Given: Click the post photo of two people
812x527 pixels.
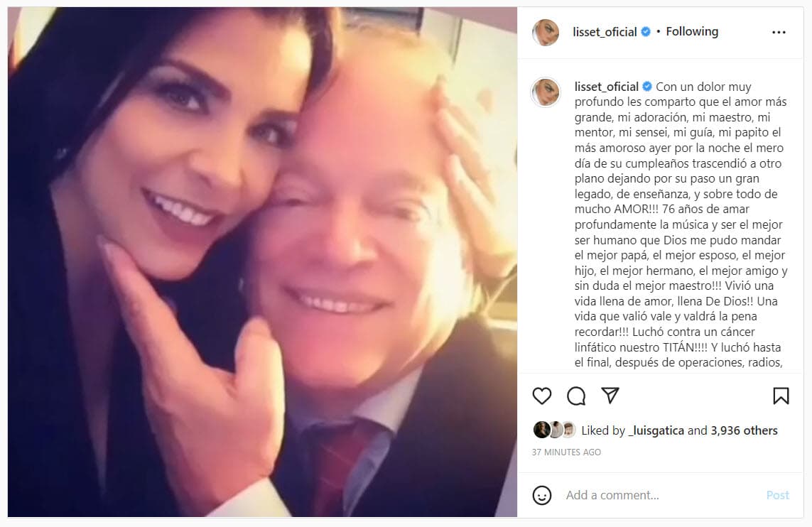Looking at the screenshot, I should pos(263,262).
